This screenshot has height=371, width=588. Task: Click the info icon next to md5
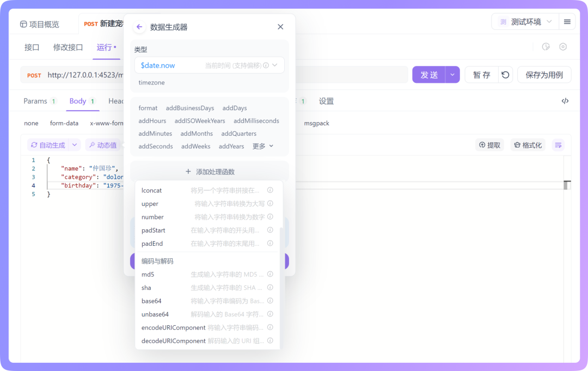(270, 274)
